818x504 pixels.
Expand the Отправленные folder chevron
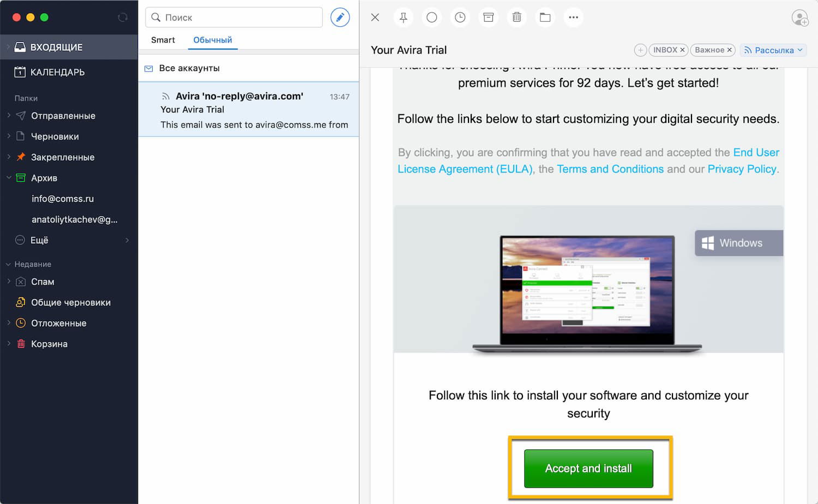coord(9,115)
